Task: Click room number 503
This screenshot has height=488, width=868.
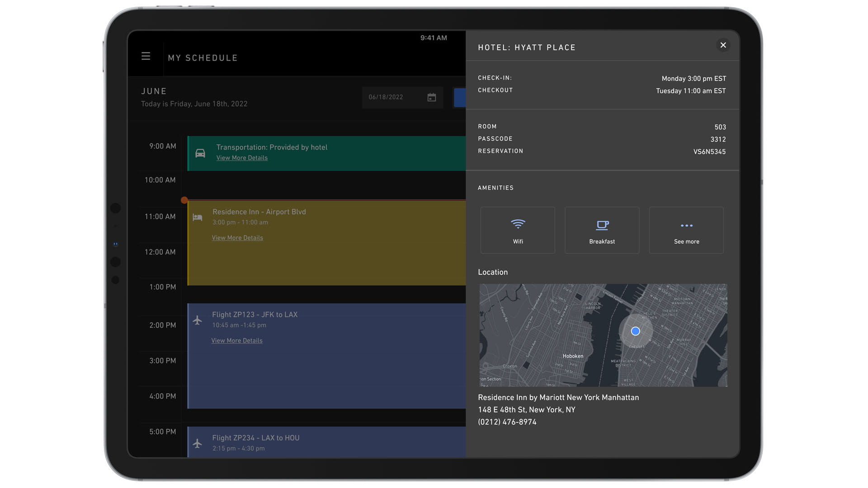Action: (x=720, y=127)
